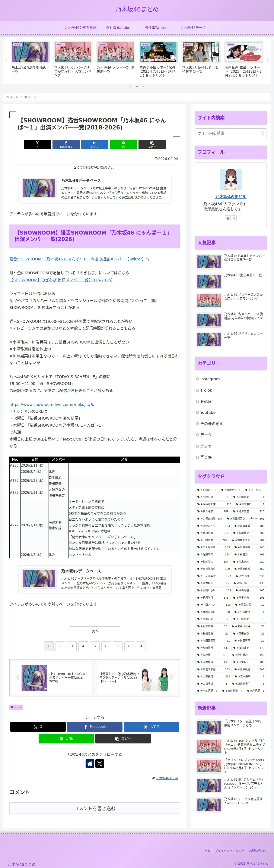Open Instagram category

click(x=231, y=379)
